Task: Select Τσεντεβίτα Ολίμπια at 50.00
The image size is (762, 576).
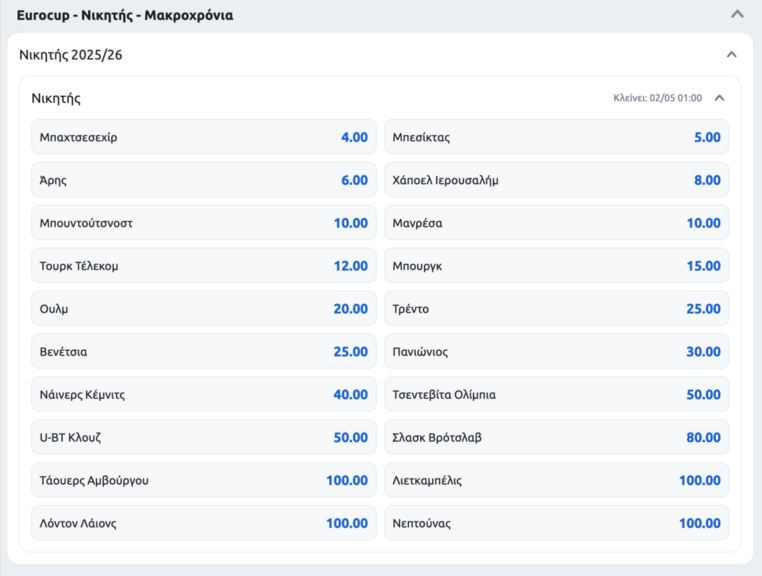Action: click(556, 395)
